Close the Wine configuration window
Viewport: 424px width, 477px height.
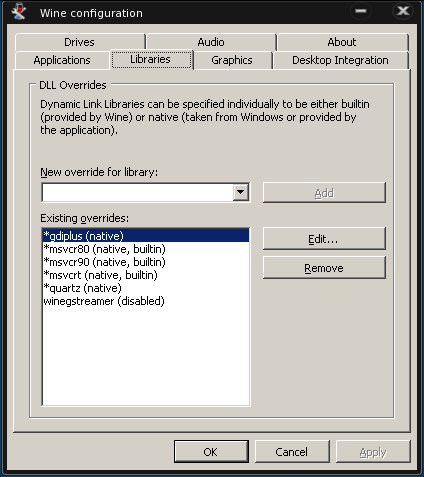point(403,11)
